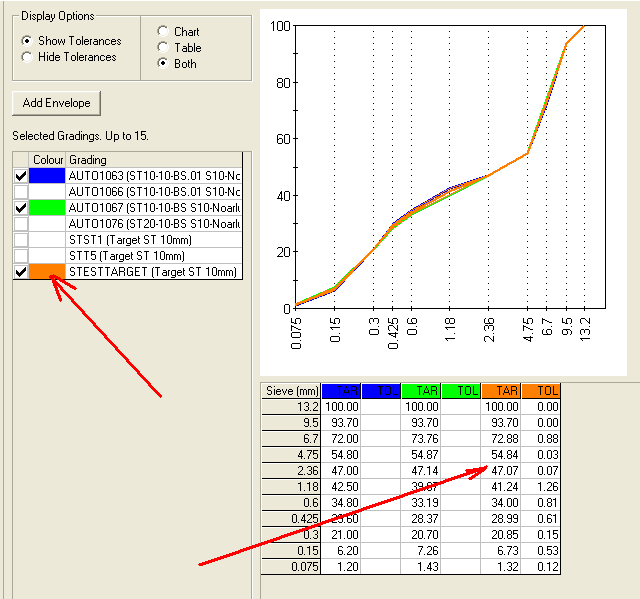The height and width of the screenshot is (599, 640).
Task: Enable the AUTO1066 grading checkbox
Action: (21, 192)
